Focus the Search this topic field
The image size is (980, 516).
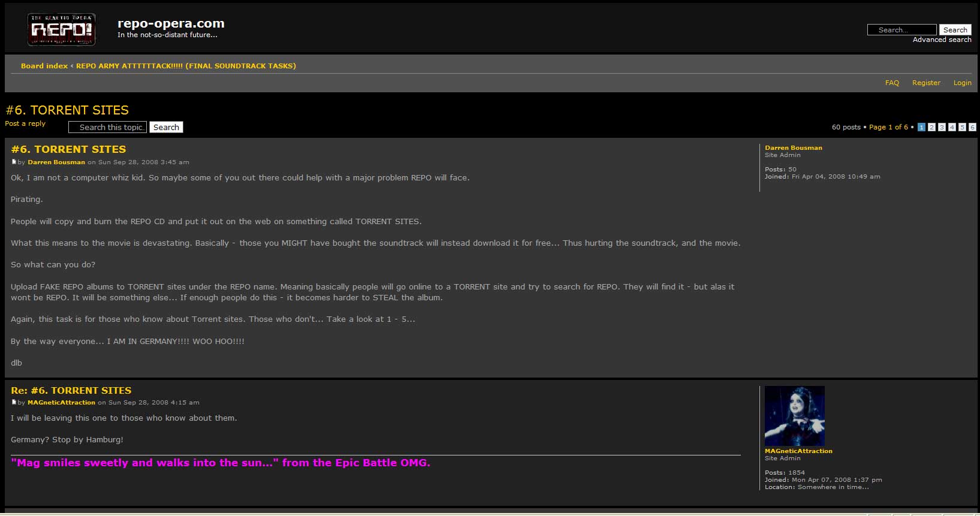pyautogui.click(x=108, y=127)
